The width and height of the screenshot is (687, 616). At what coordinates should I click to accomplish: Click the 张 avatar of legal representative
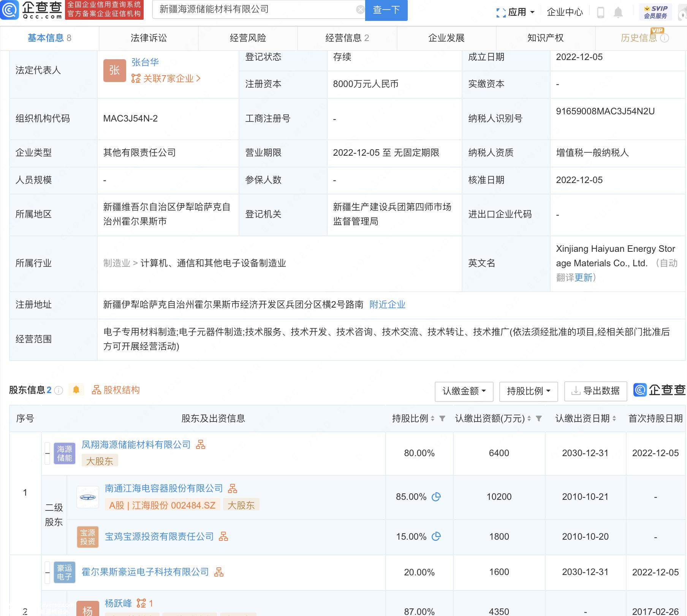coord(114,70)
